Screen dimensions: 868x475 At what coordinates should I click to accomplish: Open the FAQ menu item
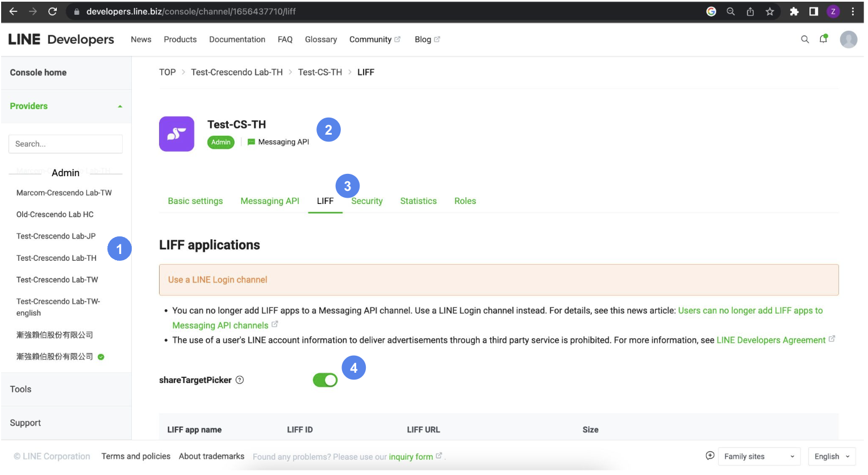coord(285,39)
